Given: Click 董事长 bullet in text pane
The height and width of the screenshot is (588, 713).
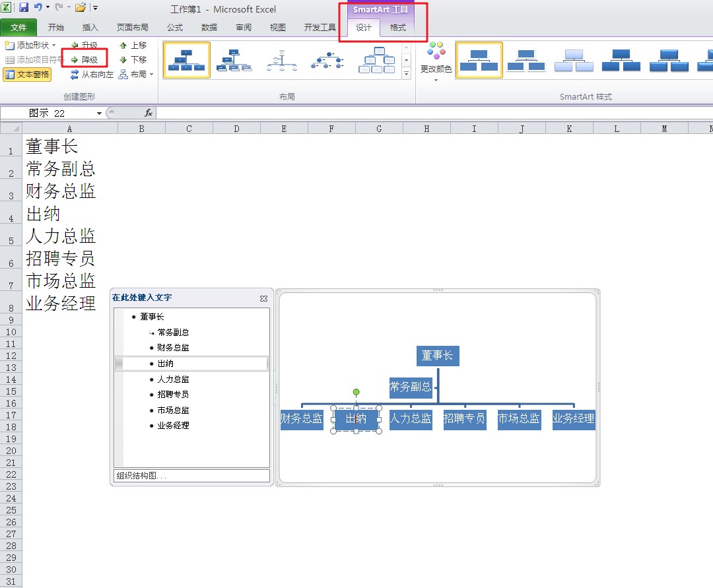Looking at the screenshot, I should click(x=152, y=317).
